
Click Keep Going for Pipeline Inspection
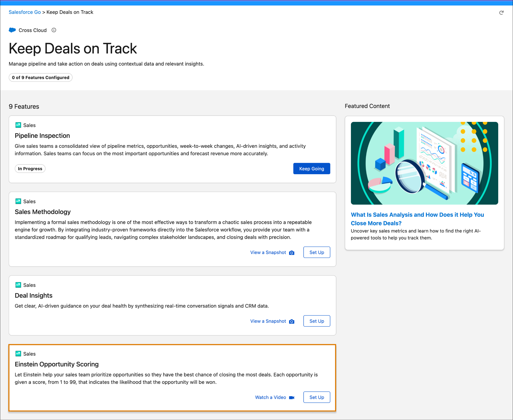(x=312, y=168)
